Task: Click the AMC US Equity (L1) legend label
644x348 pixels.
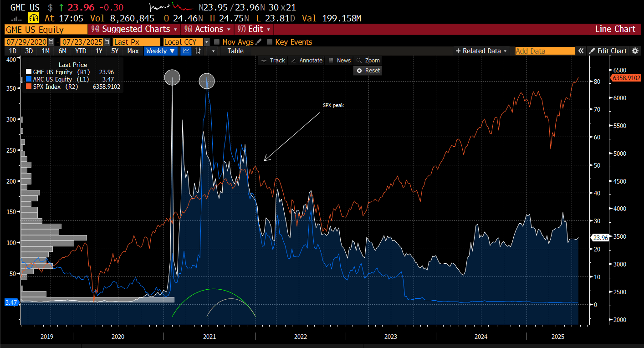Action: pos(61,79)
